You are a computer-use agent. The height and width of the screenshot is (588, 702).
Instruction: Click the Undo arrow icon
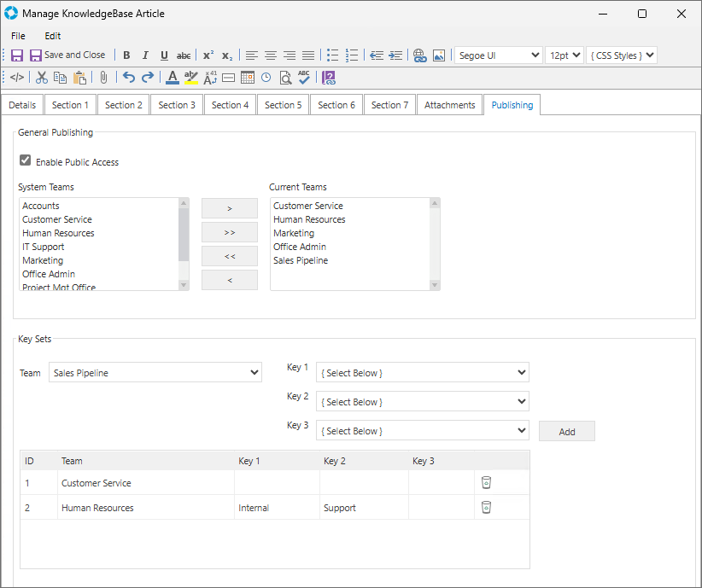pos(129,78)
